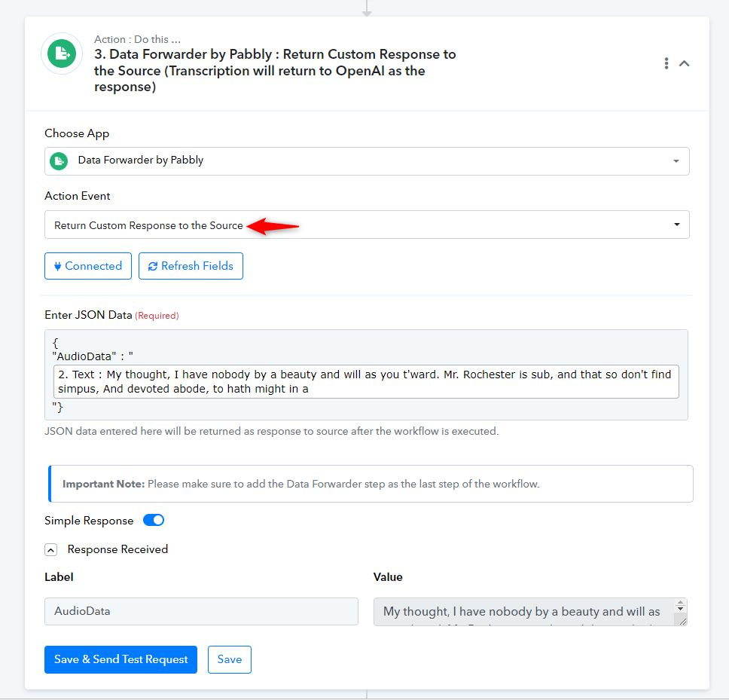Click the Refresh Fields button

191,266
